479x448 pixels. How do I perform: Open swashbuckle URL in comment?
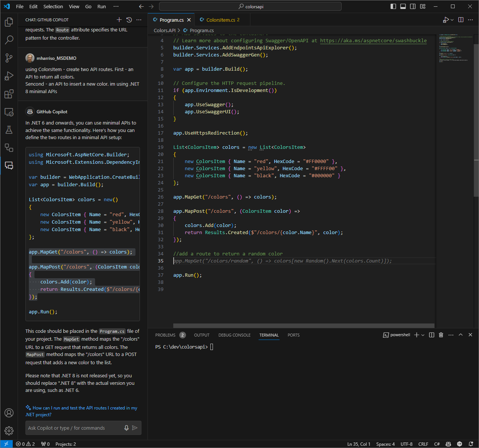pos(373,40)
